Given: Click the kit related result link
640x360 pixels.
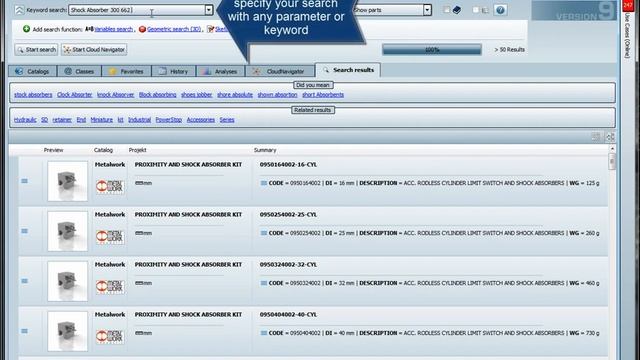Looking at the screenshot, I should coord(120,120).
